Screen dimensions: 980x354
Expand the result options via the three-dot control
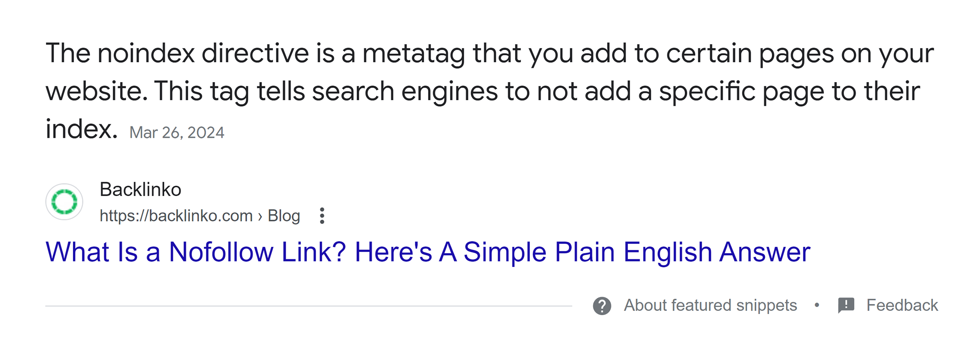point(322,216)
